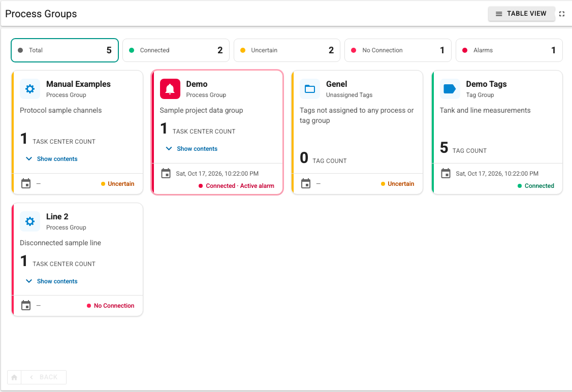Viewport: 572px width, 392px height.
Task: Click the Process Groups page heading
Action: pos(41,14)
